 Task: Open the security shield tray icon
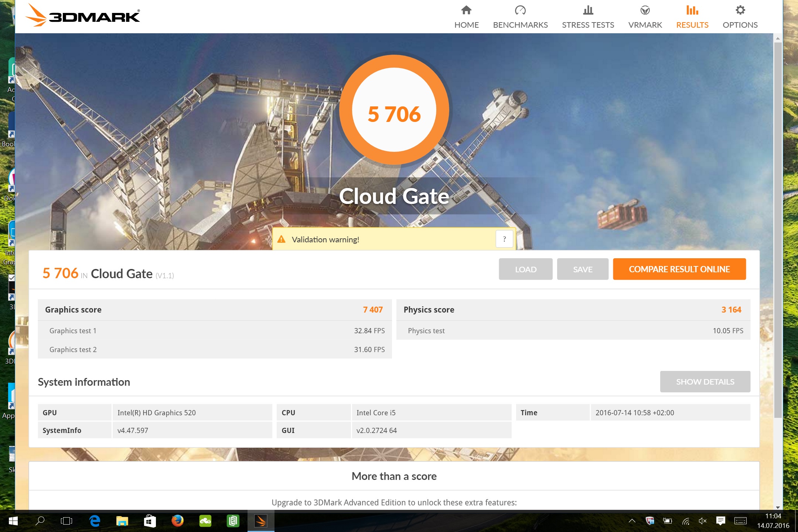click(x=650, y=521)
